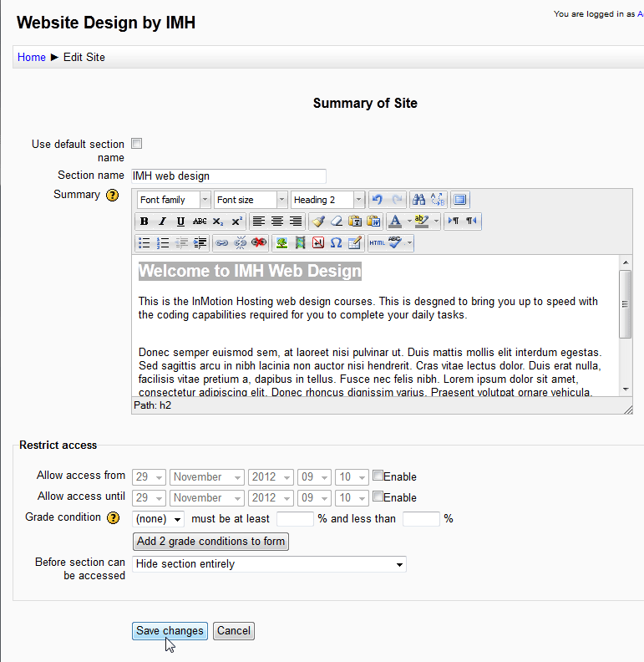Set left-to-right text direction

point(454,221)
